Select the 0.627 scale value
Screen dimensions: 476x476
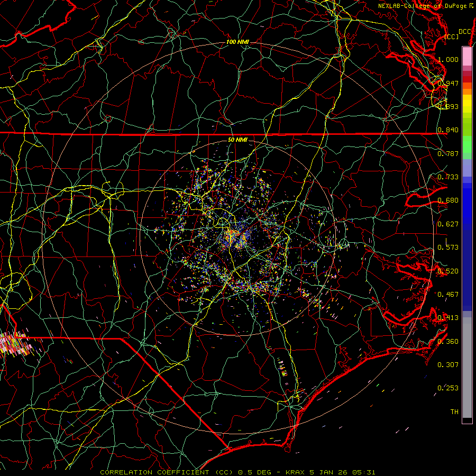click(x=448, y=224)
